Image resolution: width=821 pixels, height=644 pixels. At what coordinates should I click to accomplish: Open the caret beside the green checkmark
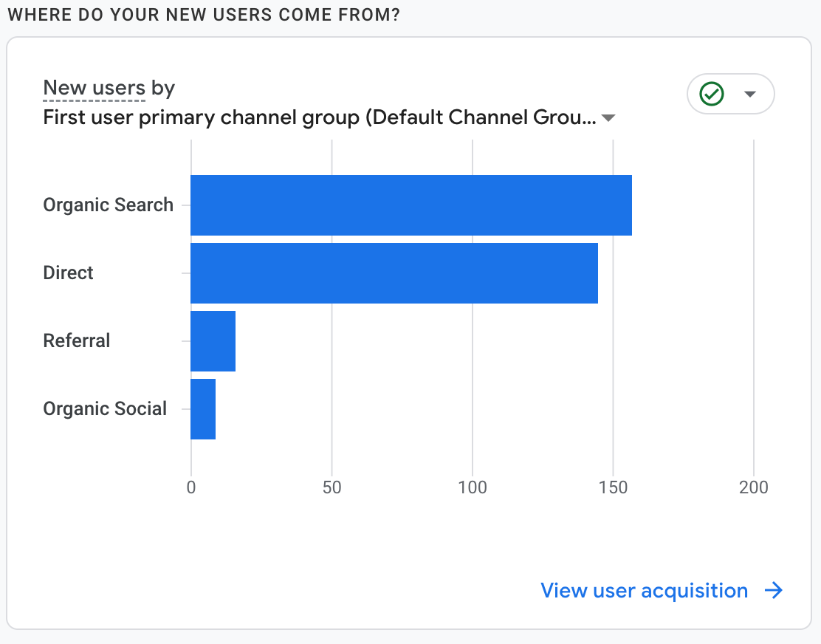click(750, 94)
